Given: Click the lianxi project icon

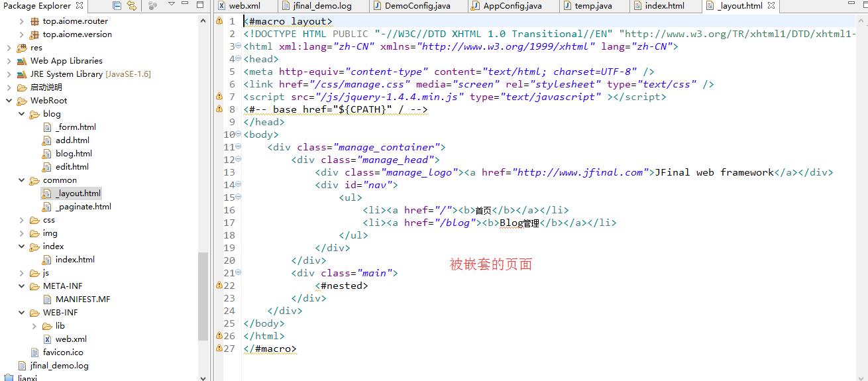Looking at the screenshot, I should coord(9,378).
